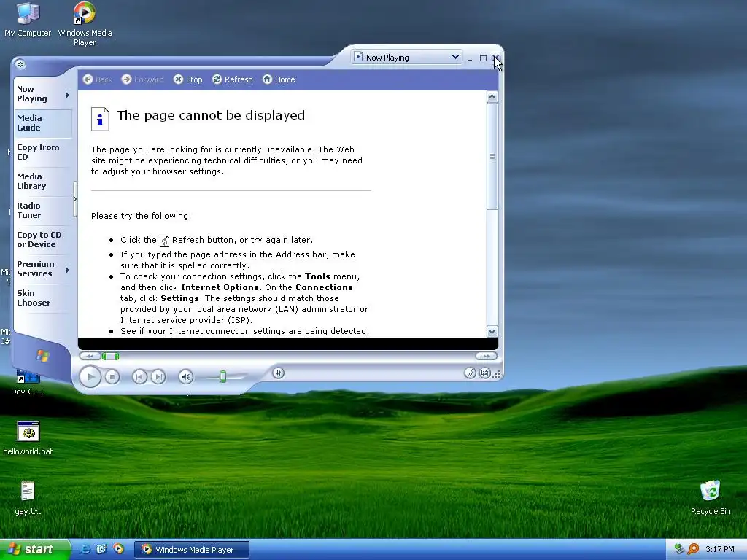
Task: Mute the player volume
Action: pos(186,377)
